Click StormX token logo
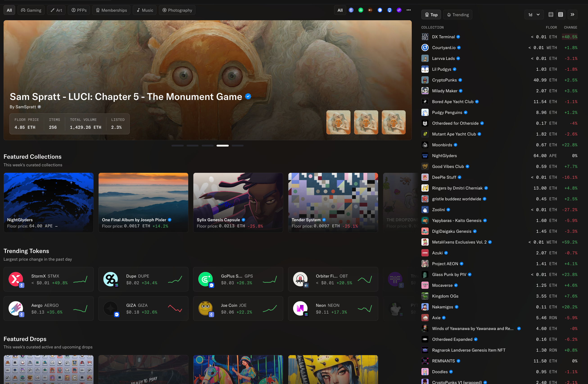Viewport: 588px width, 384px height. 16,279
